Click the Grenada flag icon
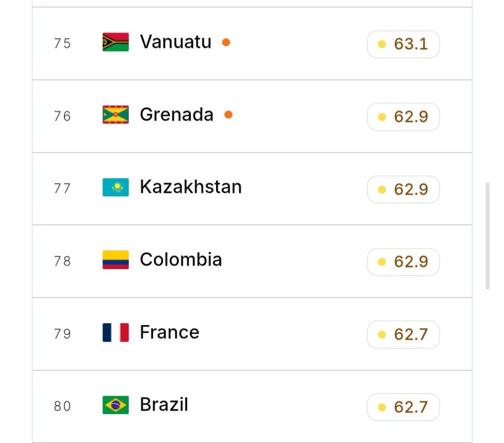Viewport: 504px width, 443px height. (x=116, y=115)
